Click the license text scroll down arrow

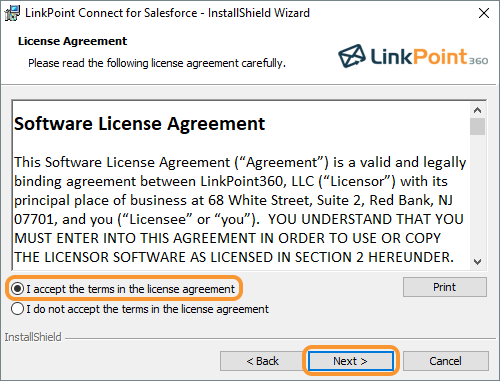tap(477, 262)
